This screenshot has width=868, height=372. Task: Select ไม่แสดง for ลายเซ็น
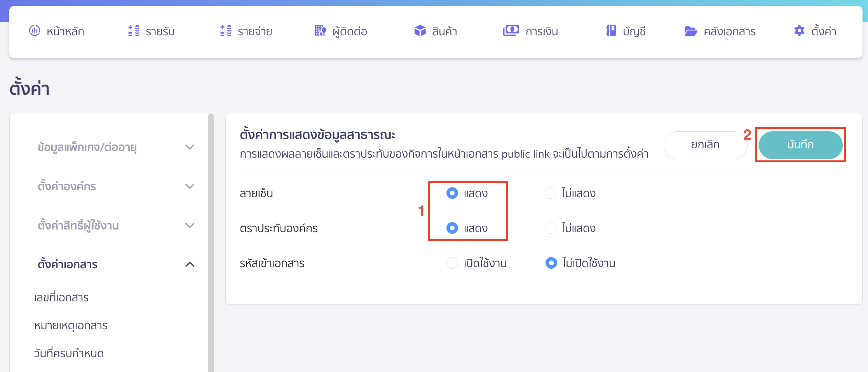551,193
